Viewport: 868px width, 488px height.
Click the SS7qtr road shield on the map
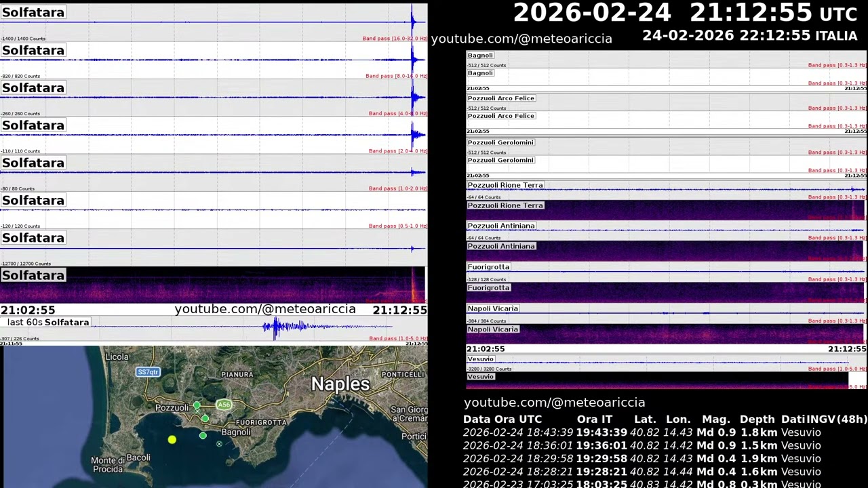click(148, 372)
